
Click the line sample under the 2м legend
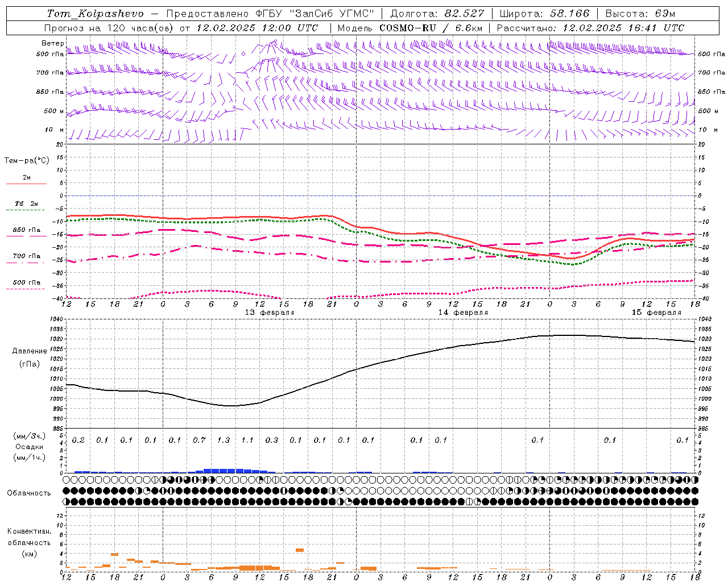tap(26, 184)
